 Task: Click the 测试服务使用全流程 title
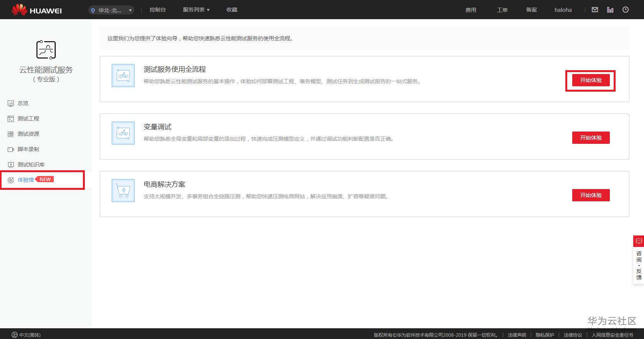[175, 69]
